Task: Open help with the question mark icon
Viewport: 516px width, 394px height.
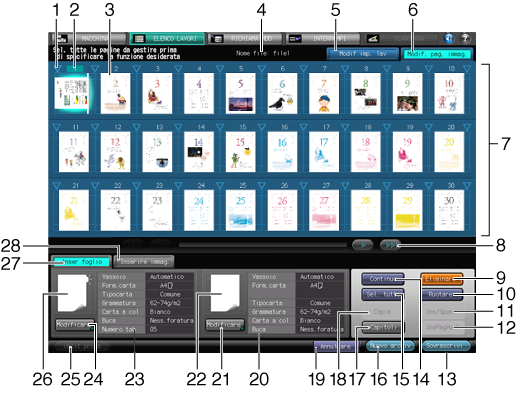Action: pos(465,39)
